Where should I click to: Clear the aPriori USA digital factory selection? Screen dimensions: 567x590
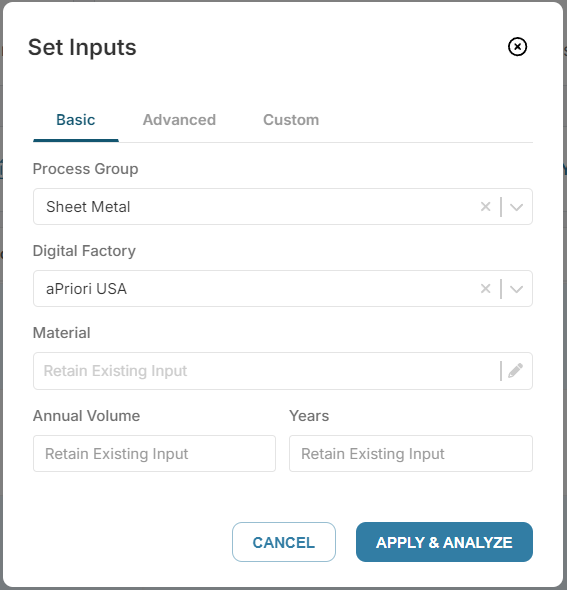click(485, 289)
